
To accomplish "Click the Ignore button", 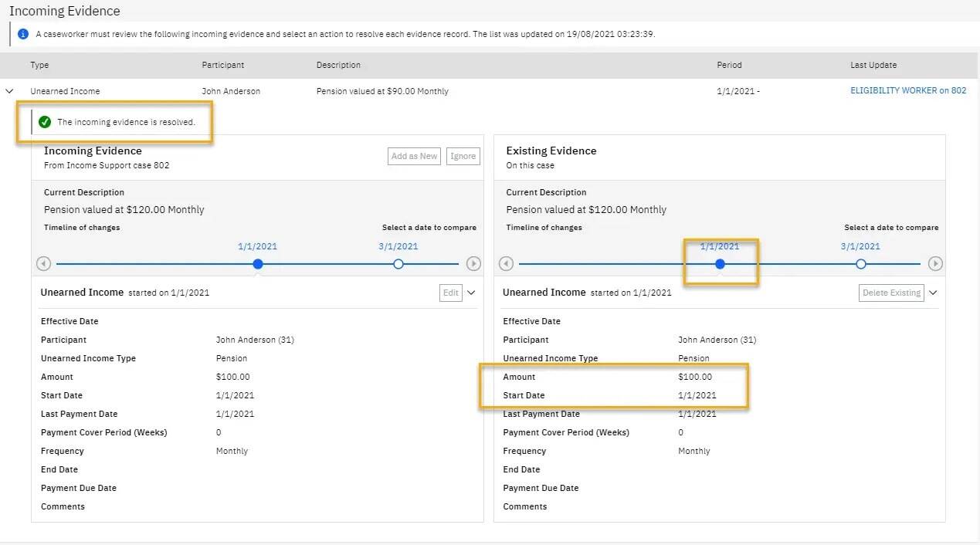I will tap(463, 156).
